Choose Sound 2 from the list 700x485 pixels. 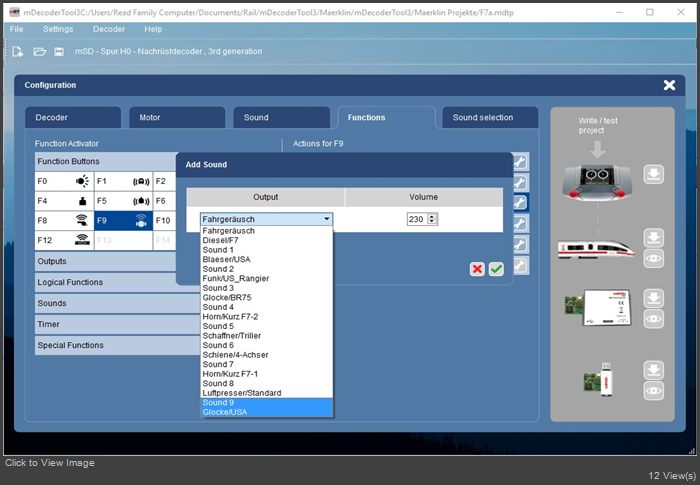tap(267, 269)
